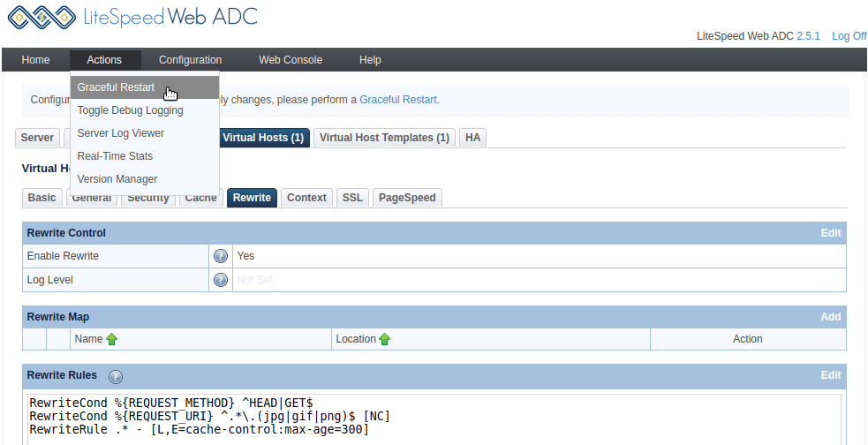Click the Enable Rewrite value Yes
This screenshot has height=445, width=868.
coord(245,256)
